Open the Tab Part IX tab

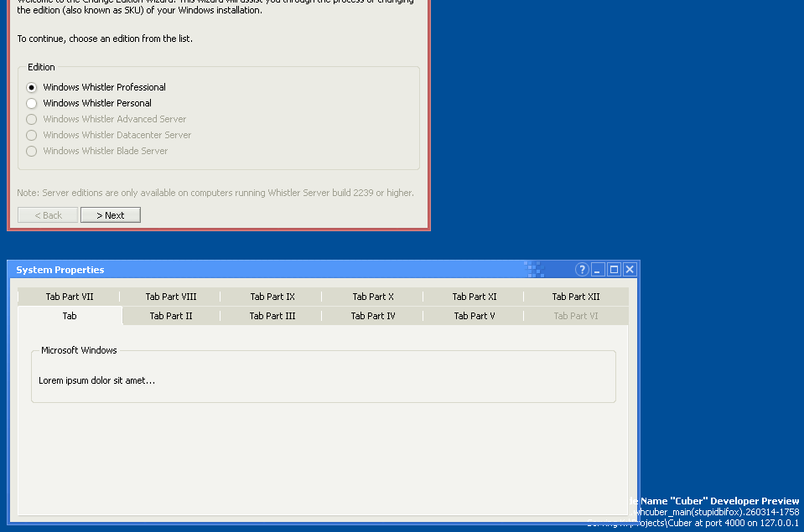pos(272,297)
